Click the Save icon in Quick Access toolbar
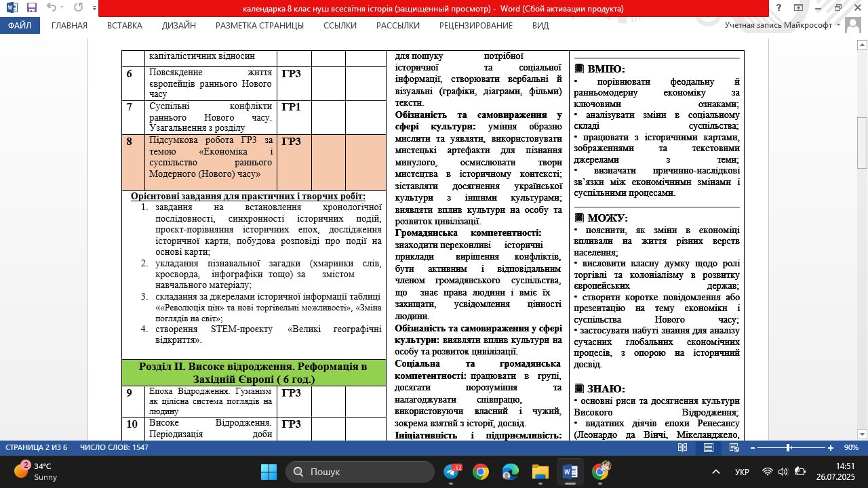Screen dimensions: 868x488 tap(31, 8)
